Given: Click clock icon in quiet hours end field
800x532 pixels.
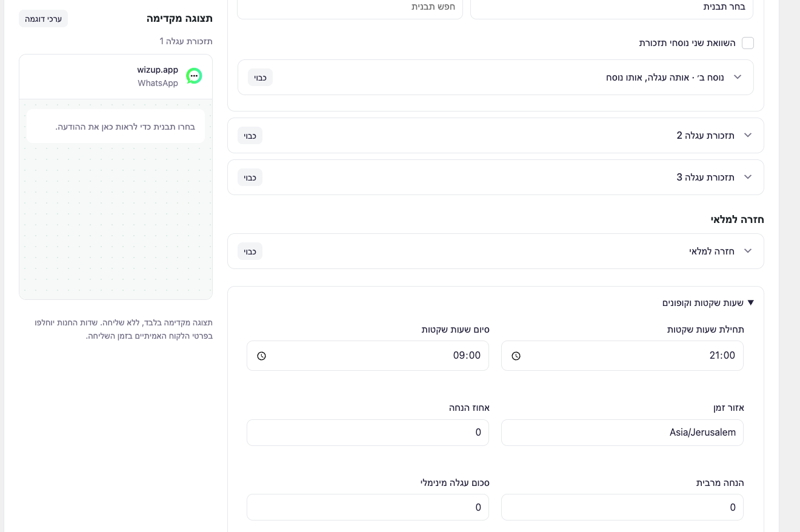Looking at the screenshot, I should 261,356.
